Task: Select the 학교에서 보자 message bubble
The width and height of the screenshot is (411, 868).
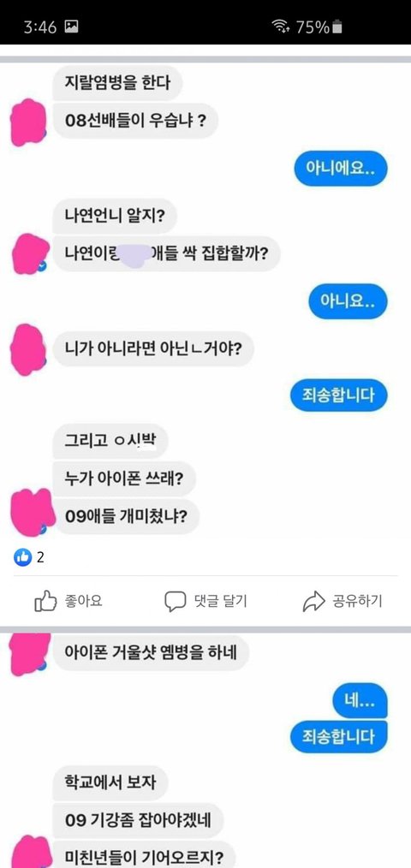Action: coord(110,784)
